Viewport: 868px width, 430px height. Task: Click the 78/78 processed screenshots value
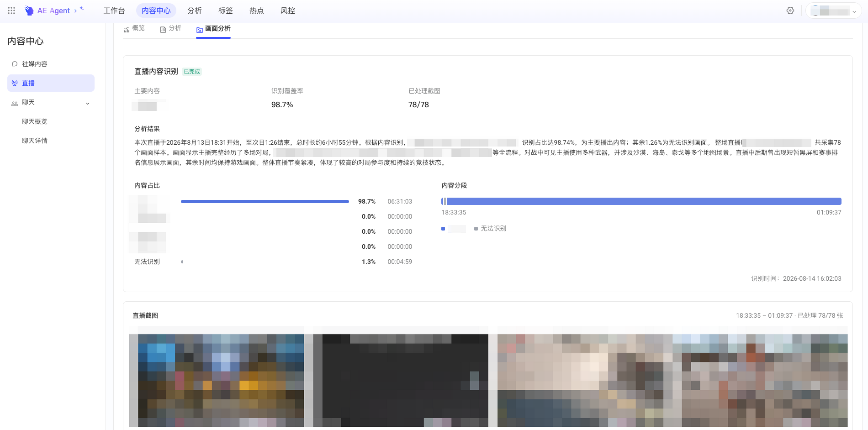click(x=418, y=105)
